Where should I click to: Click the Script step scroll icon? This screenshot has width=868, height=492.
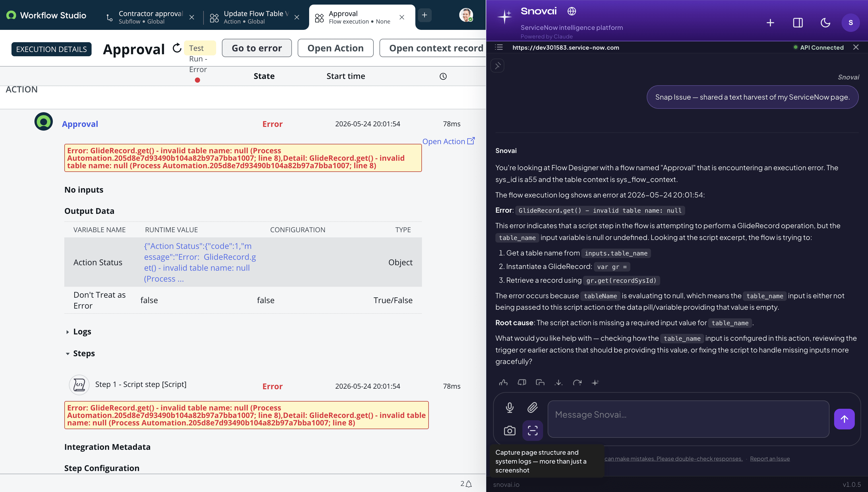point(79,385)
